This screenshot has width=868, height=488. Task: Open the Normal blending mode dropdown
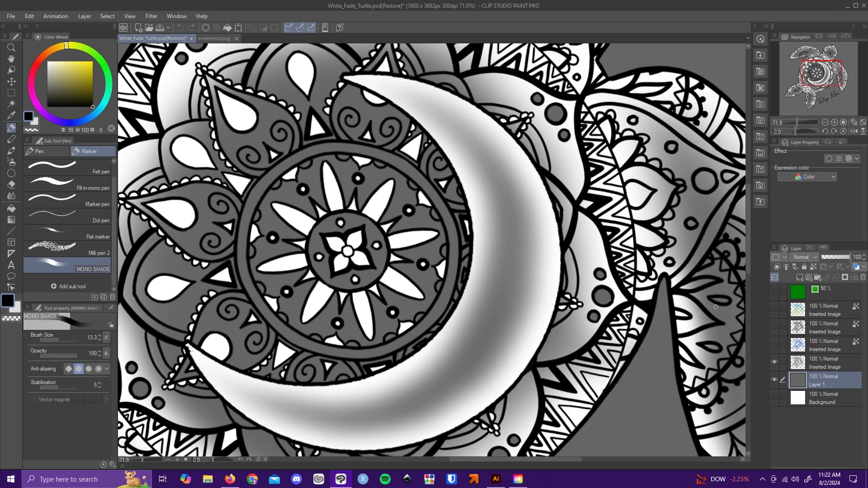[x=805, y=257]
